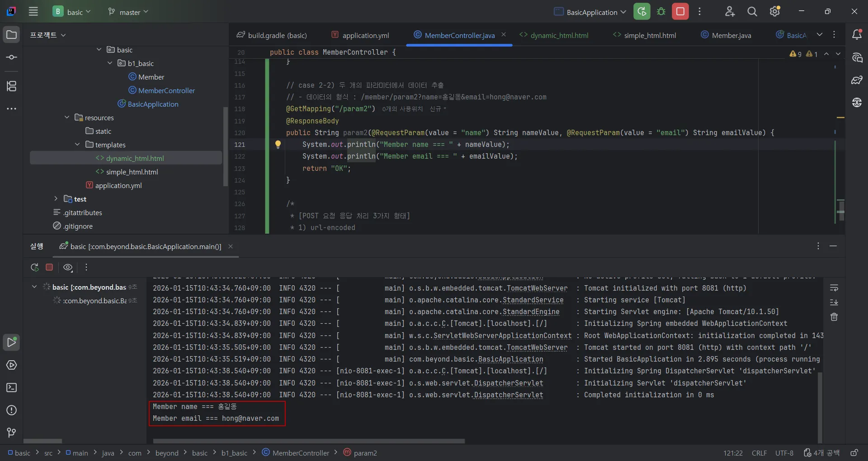This screenshot has height=461, width=868.
Task: Switch to Member.java tab
Action: click(x=726, y=35)
